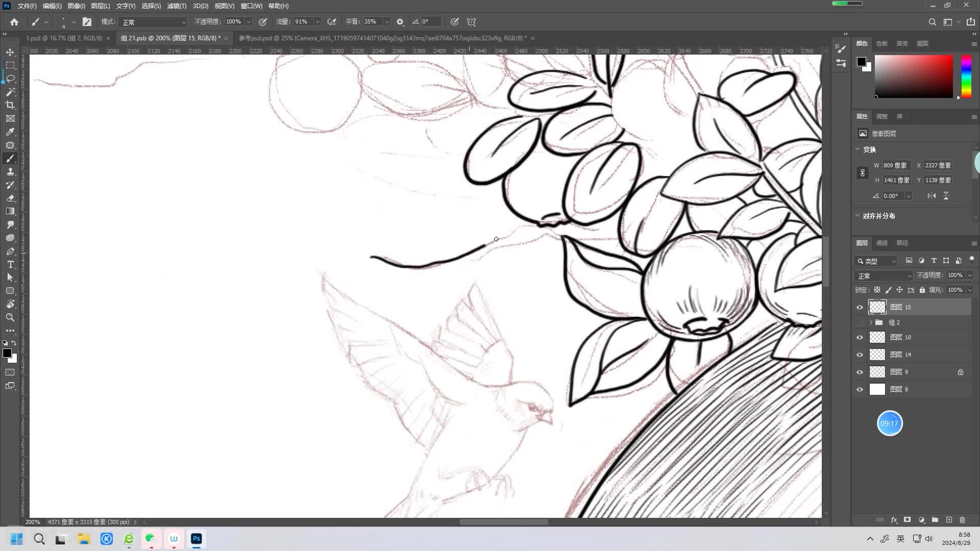Switch to the 色板 tab

(882, 43)
